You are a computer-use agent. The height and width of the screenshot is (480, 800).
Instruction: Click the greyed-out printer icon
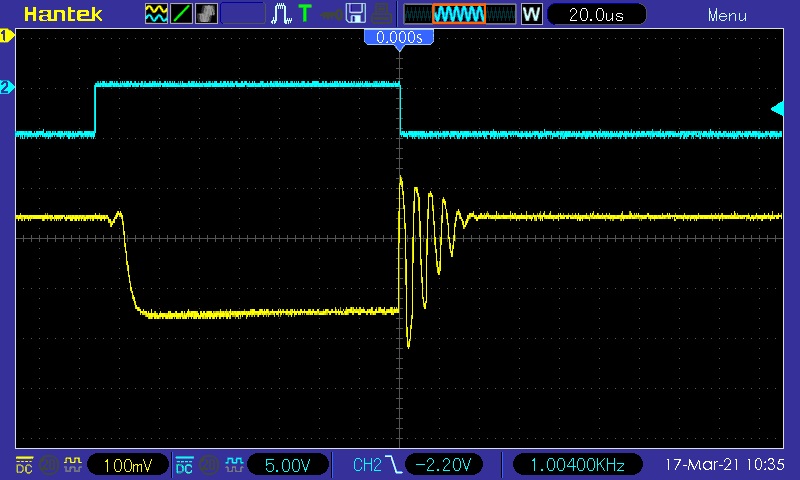pos(381,14)
